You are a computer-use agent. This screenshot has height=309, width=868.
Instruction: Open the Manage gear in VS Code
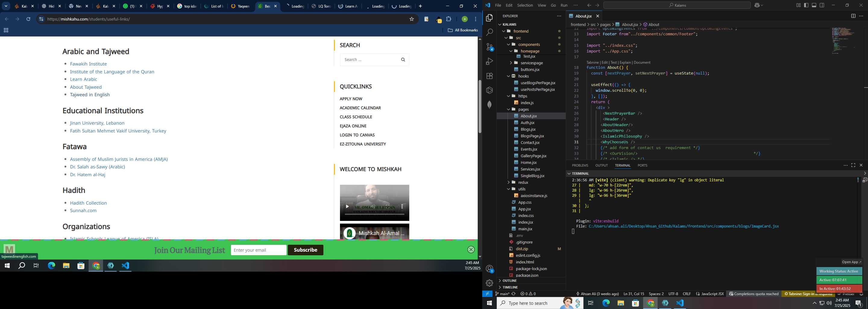pyautogui.click(x=489, y=283)
